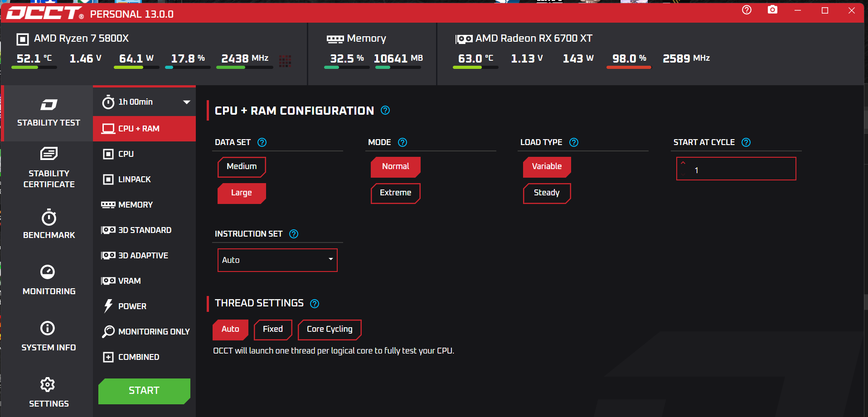
Task: Open the CPU core usage grid icon
Action: click(x=285, y=61)
